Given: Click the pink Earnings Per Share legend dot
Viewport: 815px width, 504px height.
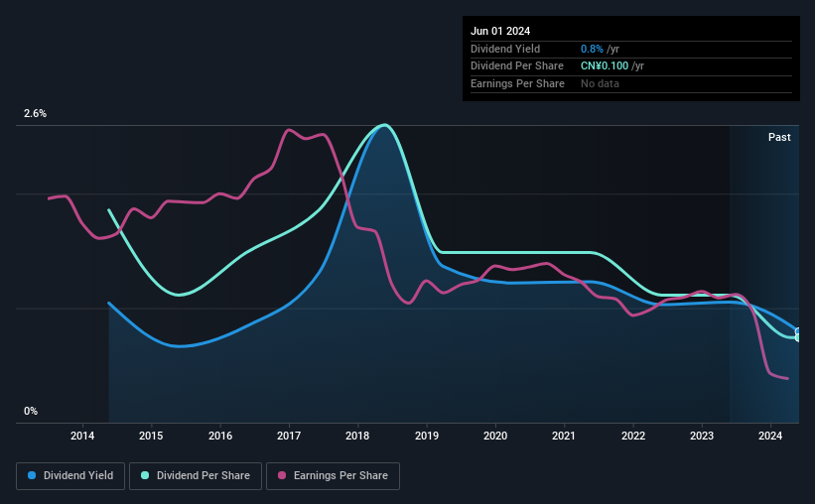Looking at the screenshot, I should tap(282, 475).
